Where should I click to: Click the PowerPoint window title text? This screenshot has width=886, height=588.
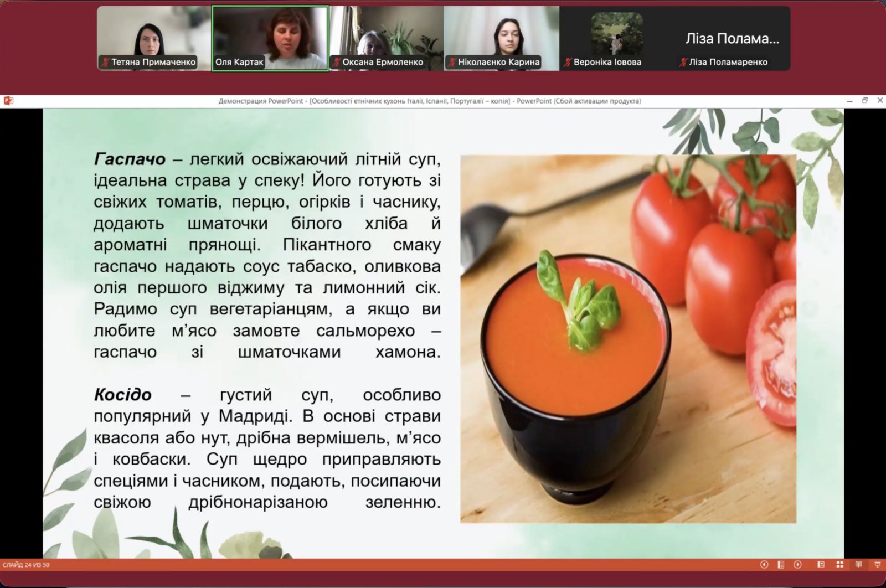430,101
